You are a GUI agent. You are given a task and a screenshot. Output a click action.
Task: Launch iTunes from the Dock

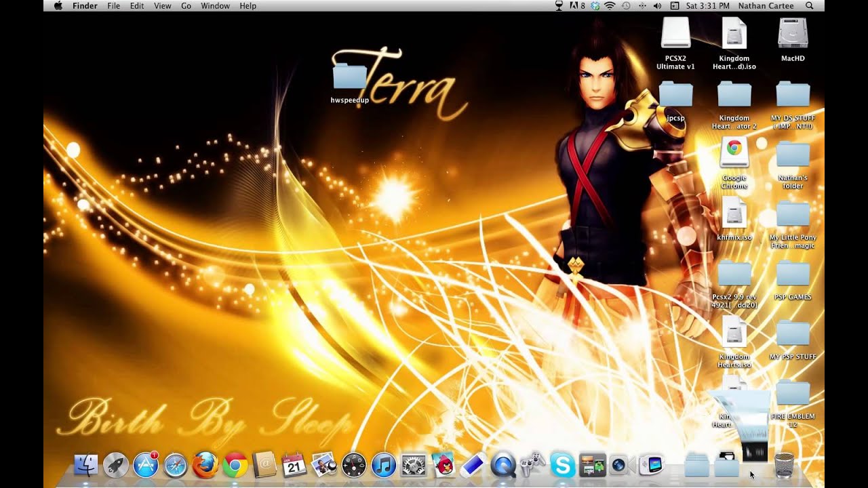(384, 465)
